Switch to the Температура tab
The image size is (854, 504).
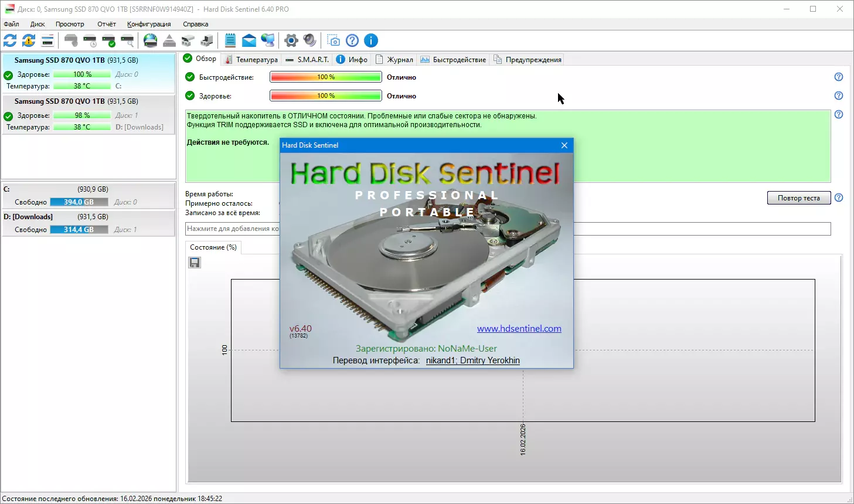(251, 60)
